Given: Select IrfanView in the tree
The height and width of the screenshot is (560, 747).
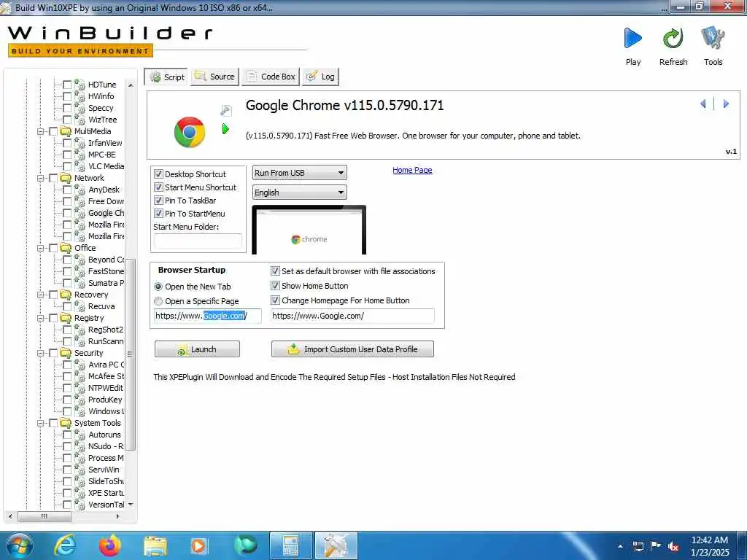Looking at the screenshot, I should [105, 144].
